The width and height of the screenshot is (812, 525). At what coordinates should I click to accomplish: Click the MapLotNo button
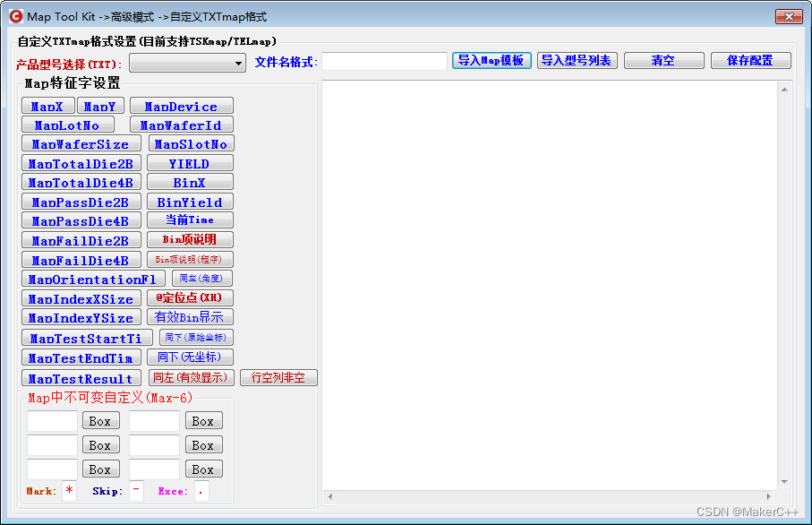(x=68, y=125)
